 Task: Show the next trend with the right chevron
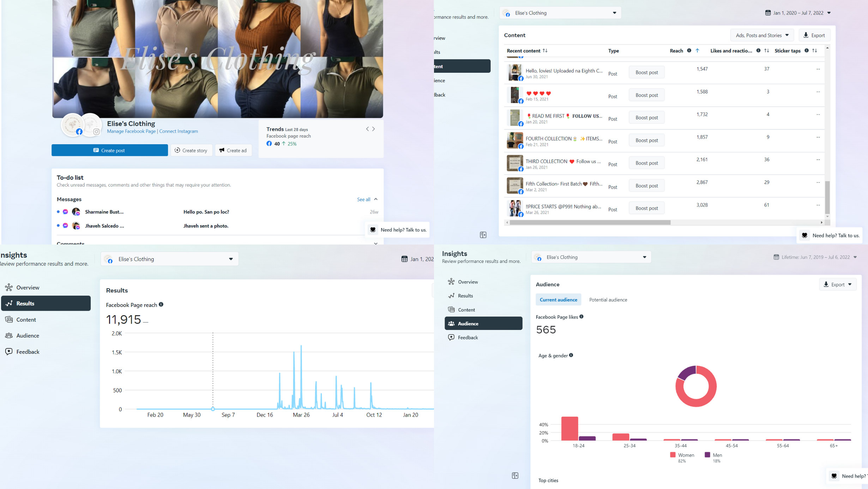(x=374, y=129)
